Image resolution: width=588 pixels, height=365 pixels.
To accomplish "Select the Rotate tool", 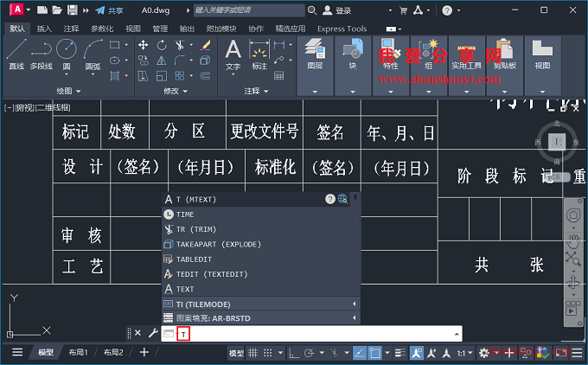I will (x=162, y=45).
